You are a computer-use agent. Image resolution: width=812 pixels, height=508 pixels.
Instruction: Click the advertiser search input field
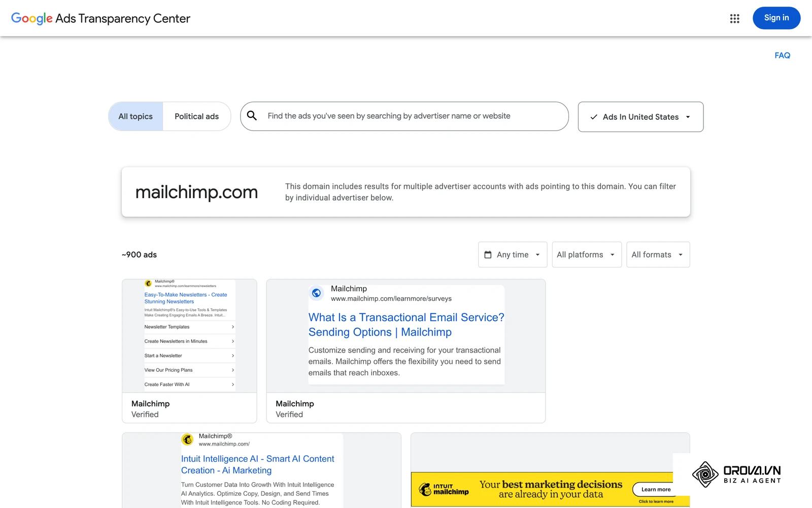(x=404, y=116)
